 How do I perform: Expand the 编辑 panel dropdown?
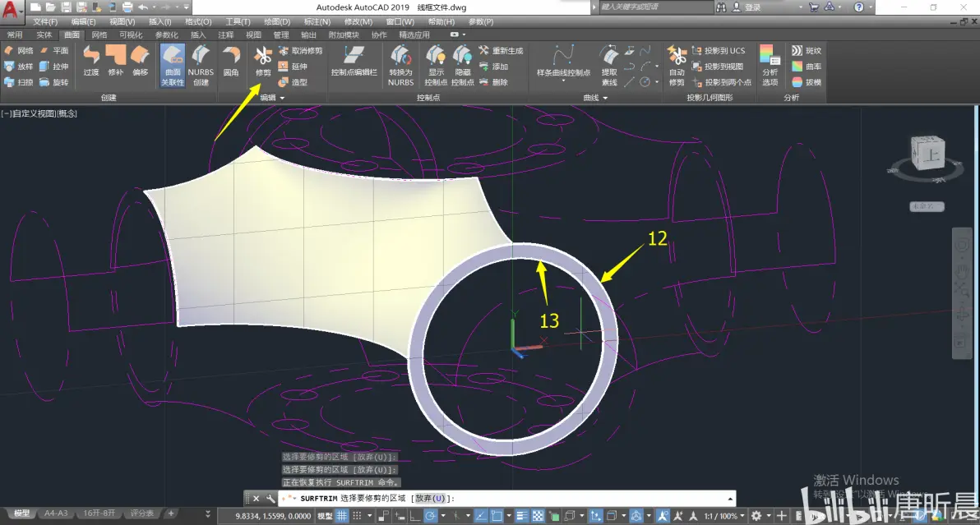(272, 98)
